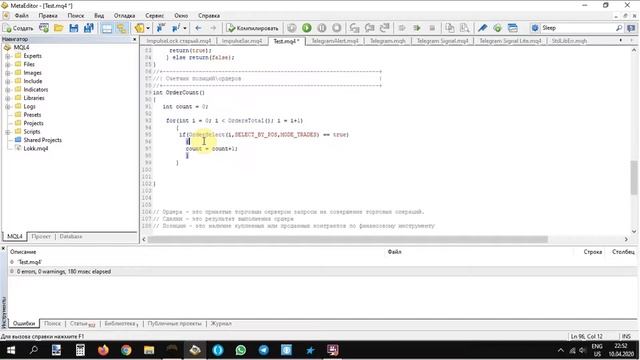
Task: Click the green start debugging play icon
Action: click(307, 28)
